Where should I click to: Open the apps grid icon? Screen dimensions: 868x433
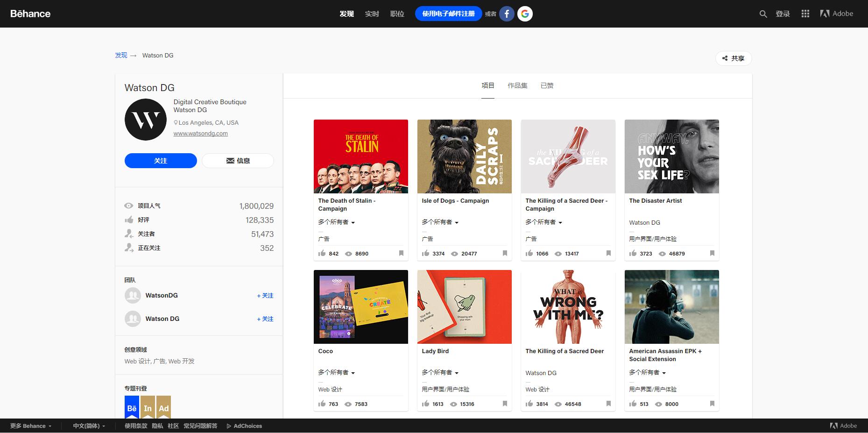pos(805,14)
